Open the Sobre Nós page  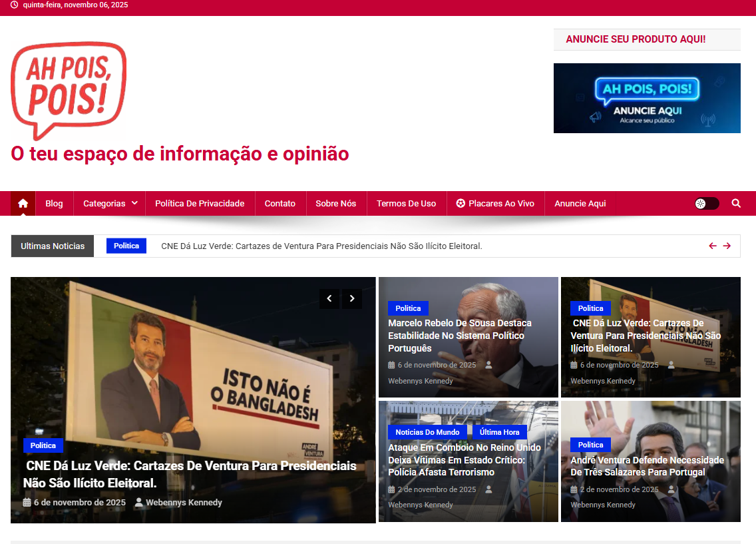coord(335,204)
